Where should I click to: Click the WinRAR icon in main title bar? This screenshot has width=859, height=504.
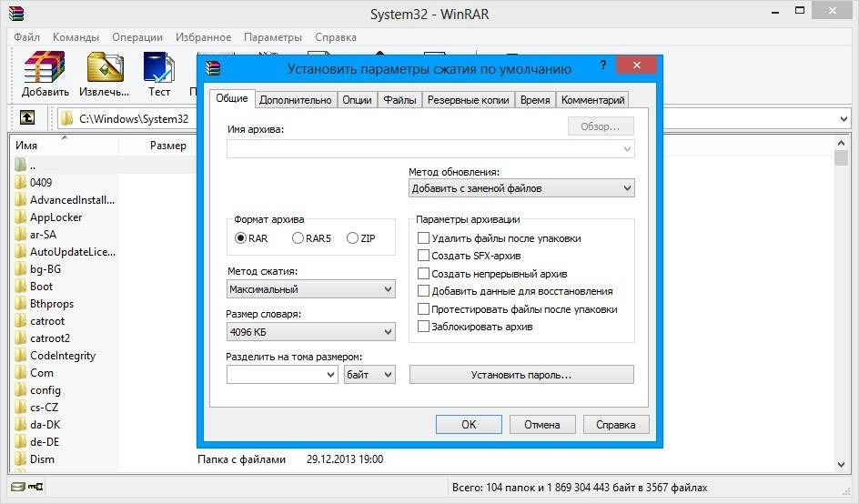pyautogui.click(x=16, y=13)
